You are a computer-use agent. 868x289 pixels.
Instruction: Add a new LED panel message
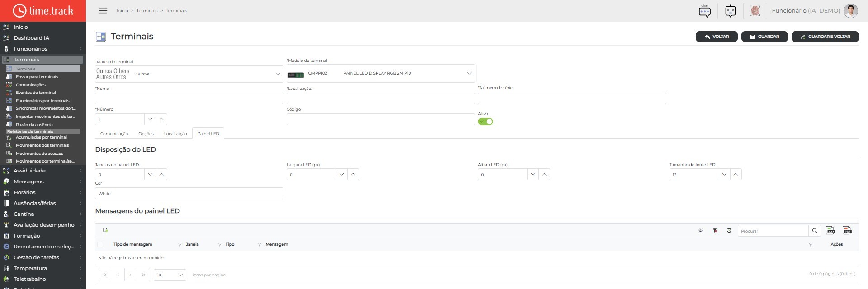coord(105,230)
